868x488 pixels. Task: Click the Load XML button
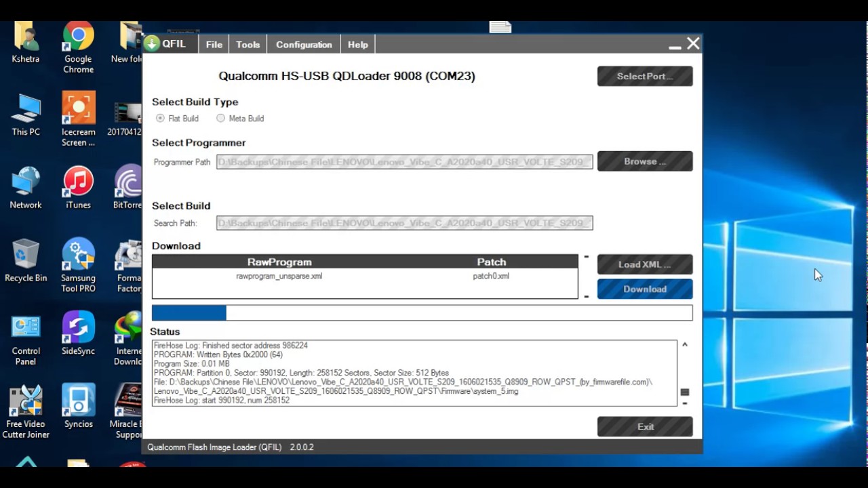pos(645,264)
